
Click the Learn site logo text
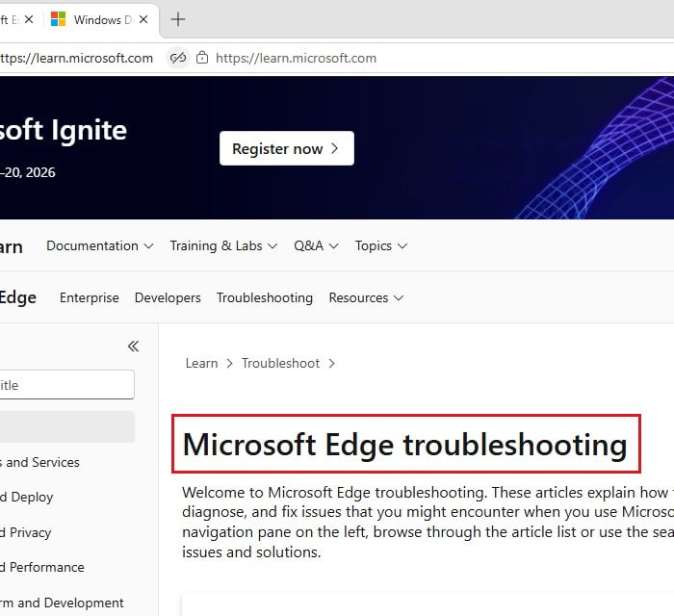12,246
